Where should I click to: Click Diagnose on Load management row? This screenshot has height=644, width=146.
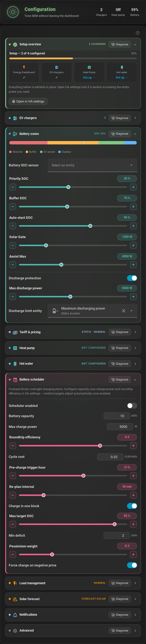coord(120,583)
